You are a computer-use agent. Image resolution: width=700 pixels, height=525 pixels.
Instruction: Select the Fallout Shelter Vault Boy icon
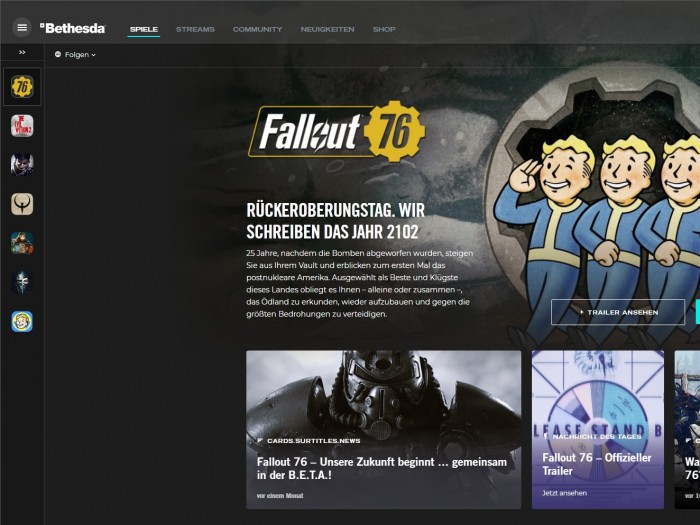pos(22,321)
